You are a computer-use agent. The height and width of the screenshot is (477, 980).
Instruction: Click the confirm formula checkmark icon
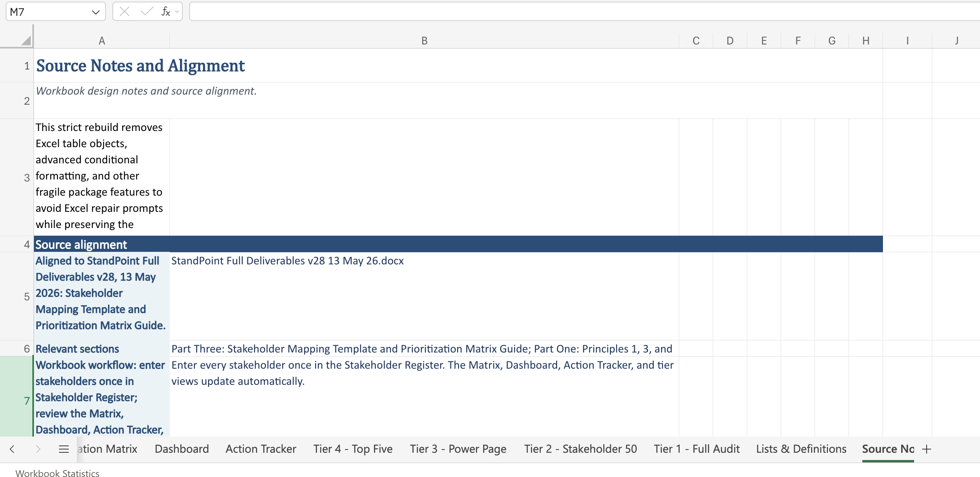point(146,12)
